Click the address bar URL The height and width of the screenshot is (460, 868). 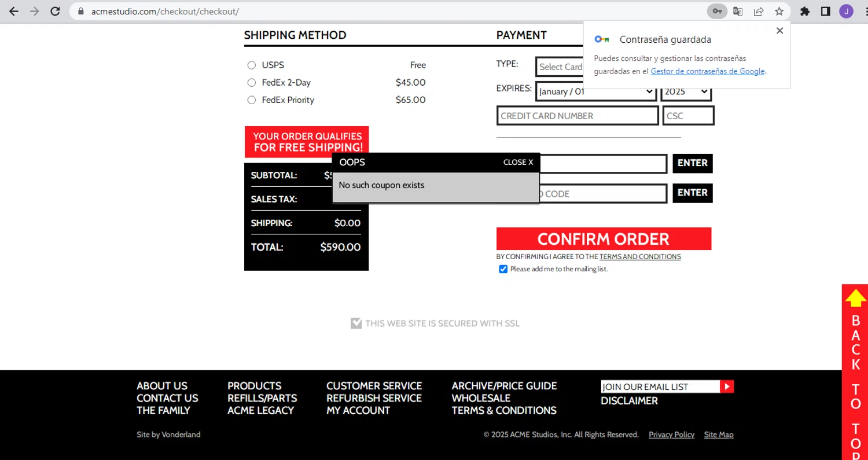tap(165, 11)
